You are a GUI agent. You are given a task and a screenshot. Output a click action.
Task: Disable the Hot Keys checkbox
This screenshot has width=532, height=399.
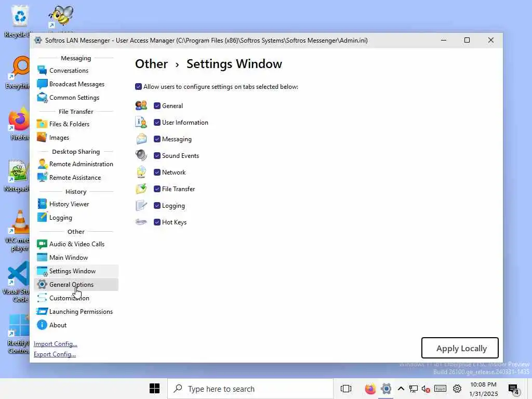pyautogui.click(x=157, y=222)
